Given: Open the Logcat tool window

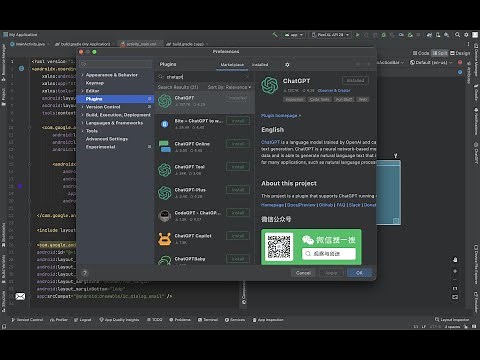Looking at the screenshot, I should [x=82, y=320].
